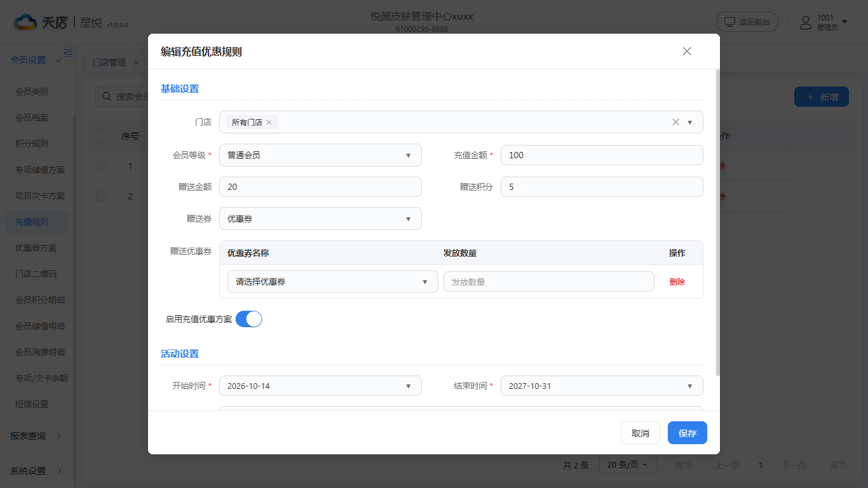The image size is (868, 488).
Task: Open 会员档案 in the sidebar
Action: 32,118
